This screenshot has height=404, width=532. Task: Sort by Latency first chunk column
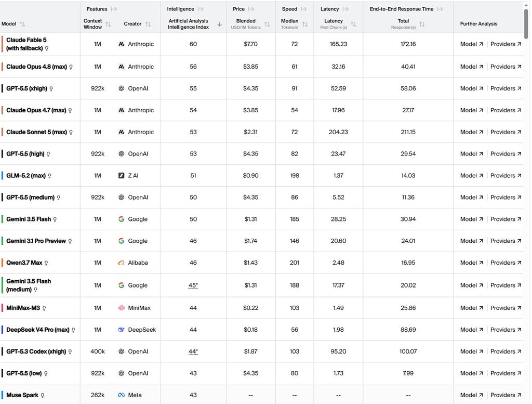point(353,24)
